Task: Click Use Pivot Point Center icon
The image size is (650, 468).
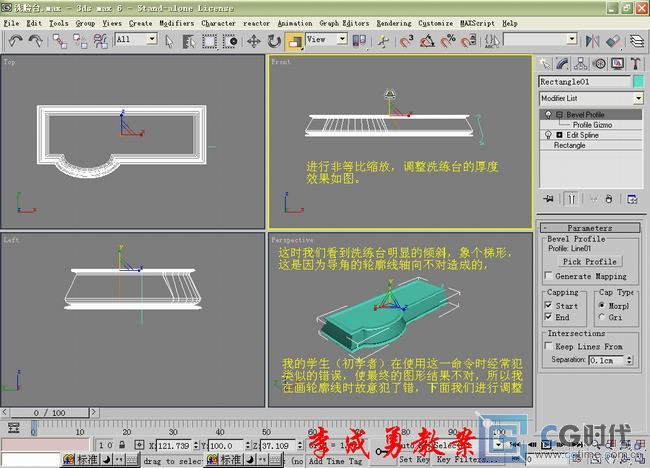Action: coord(359,41)
